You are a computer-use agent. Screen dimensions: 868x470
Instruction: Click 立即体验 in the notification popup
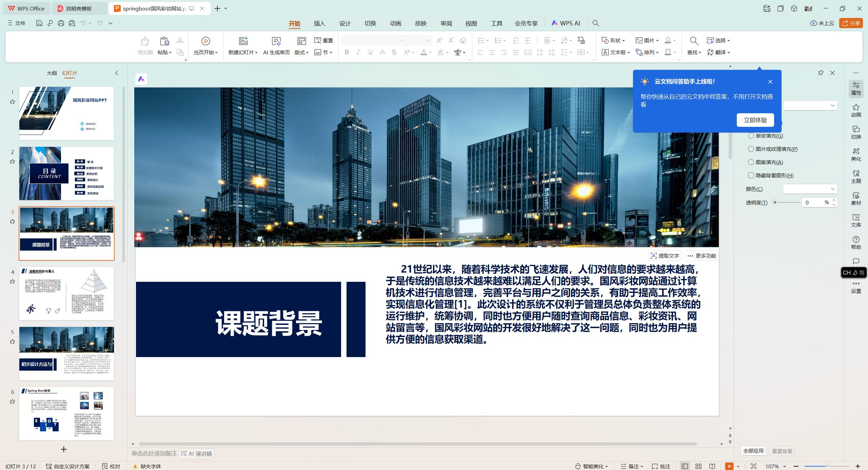click(755, 120)
